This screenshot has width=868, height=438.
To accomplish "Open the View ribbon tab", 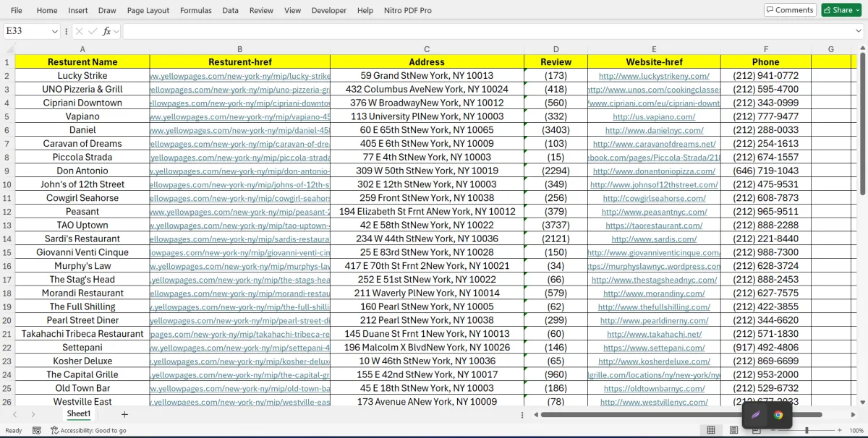I will (293, 10).
